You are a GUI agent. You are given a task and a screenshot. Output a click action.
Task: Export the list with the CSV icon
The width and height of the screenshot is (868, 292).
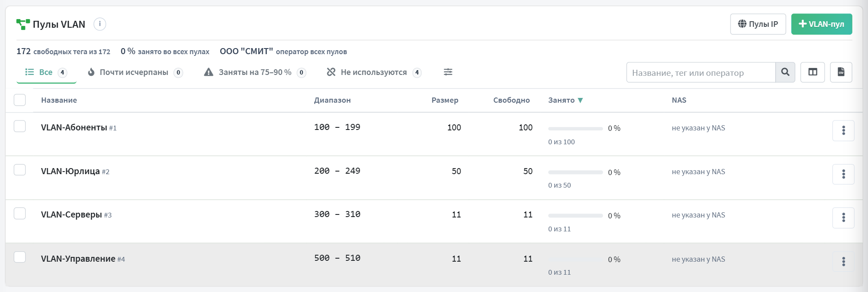tap(841, 72)
